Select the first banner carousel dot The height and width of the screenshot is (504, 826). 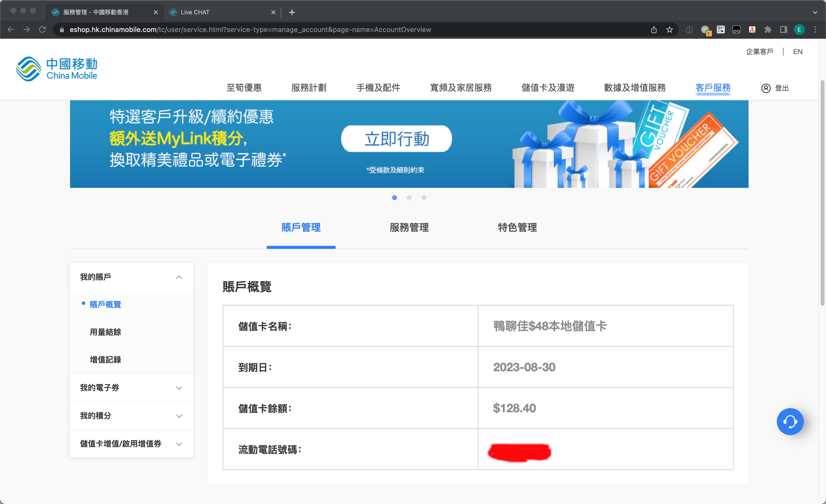click(x=395, y=198)
